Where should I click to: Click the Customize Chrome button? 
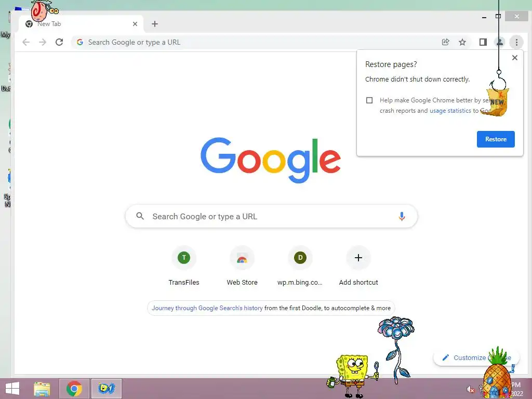pos(476,357)
